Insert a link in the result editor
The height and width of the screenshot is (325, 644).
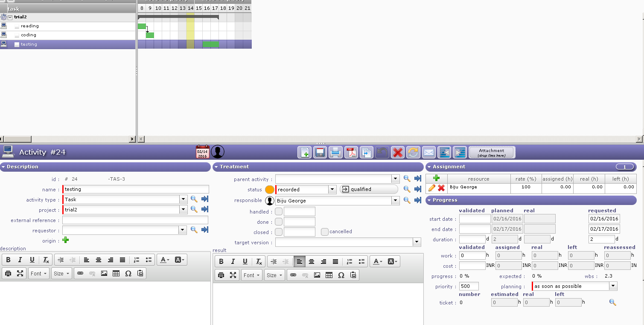tap(293, 275)
